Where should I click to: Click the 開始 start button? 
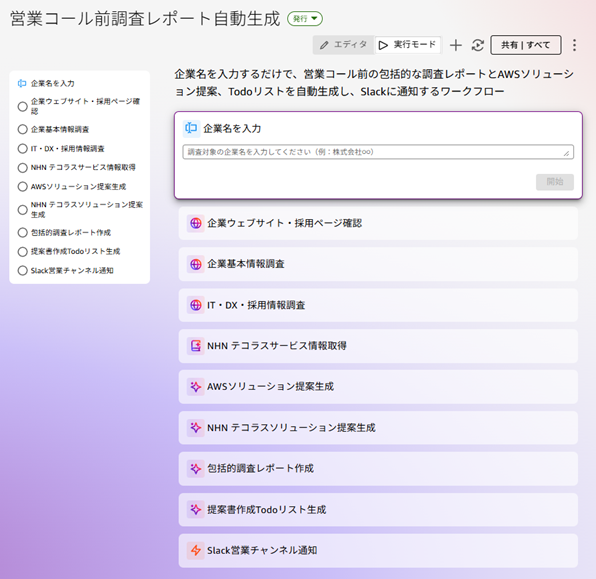[x=555, y=182]
